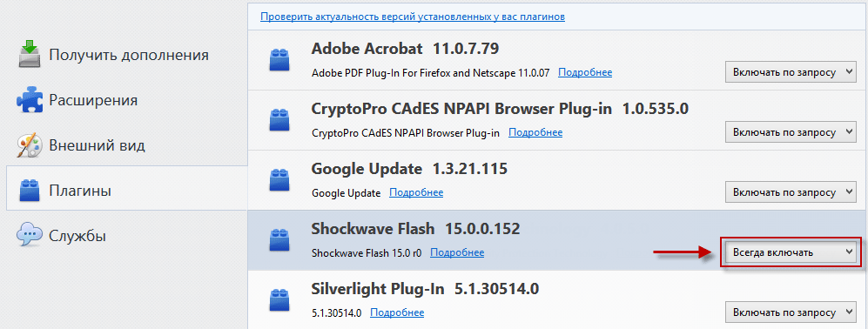Open activation dropdown for Google Update
The height and width of the screenshot is (329, 868).
(x=791, y=192)
